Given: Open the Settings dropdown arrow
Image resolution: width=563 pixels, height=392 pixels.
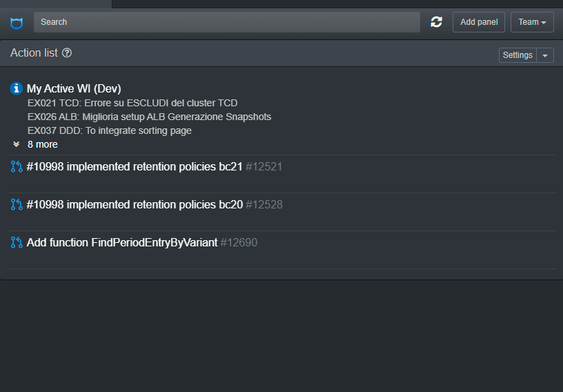Looking at the screenshot, I should click(545, 55).
